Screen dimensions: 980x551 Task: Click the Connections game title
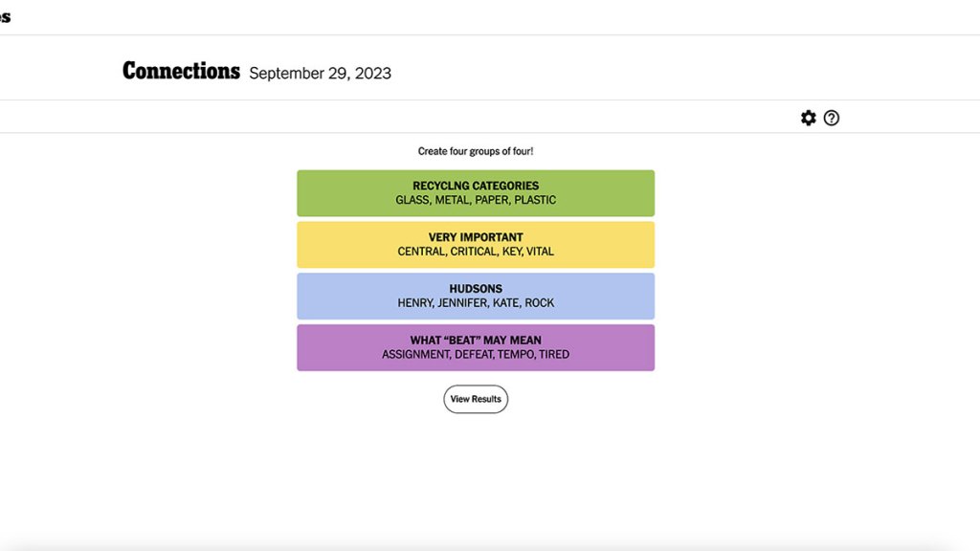181,71
